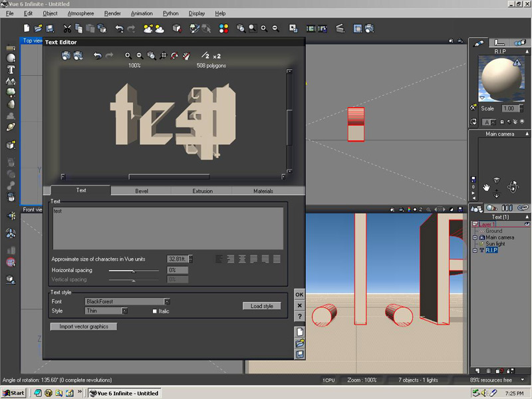Switch to the Bevel tab
This screenshot has height=399, width=532.
[141, 191]
